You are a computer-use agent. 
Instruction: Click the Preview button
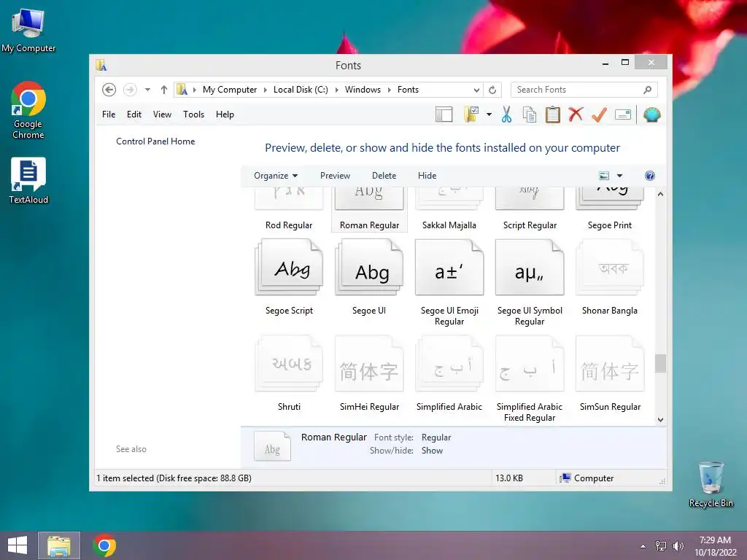[335, 176]
